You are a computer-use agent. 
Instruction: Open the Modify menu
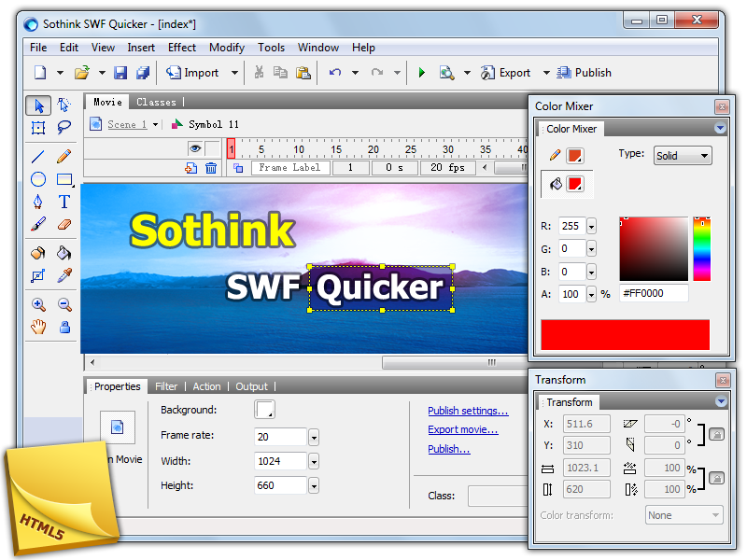click(x=227, y=48)
